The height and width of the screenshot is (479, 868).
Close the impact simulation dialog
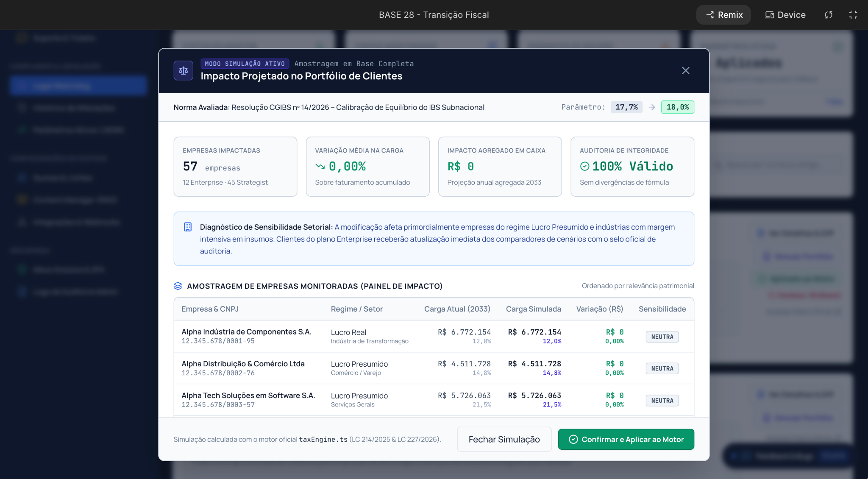click(685, 70)
